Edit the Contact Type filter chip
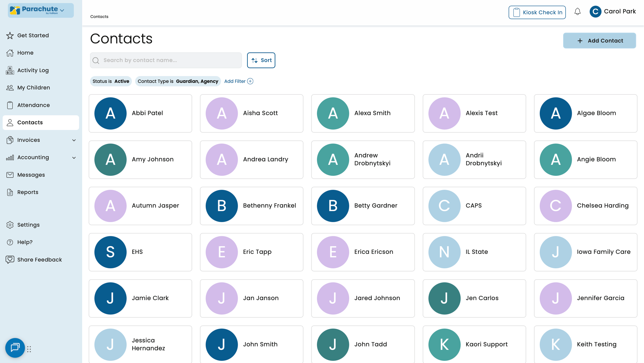The image size is (644, 363). (x=178, y=81)
